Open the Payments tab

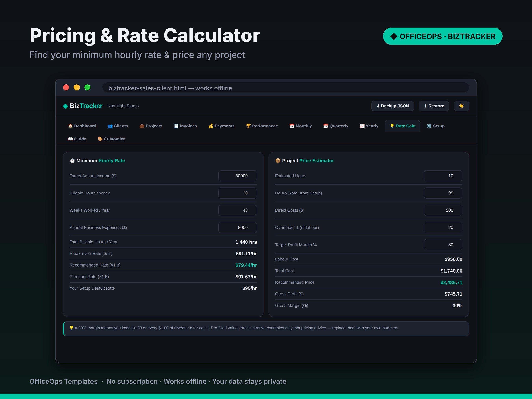point(221,126)
